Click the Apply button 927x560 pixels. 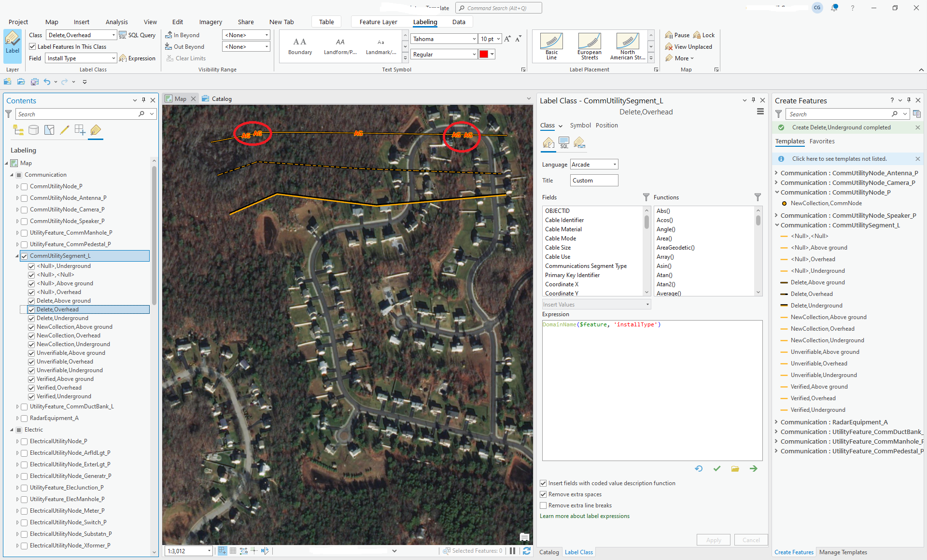pyautogui.click(x=713, y=540)
